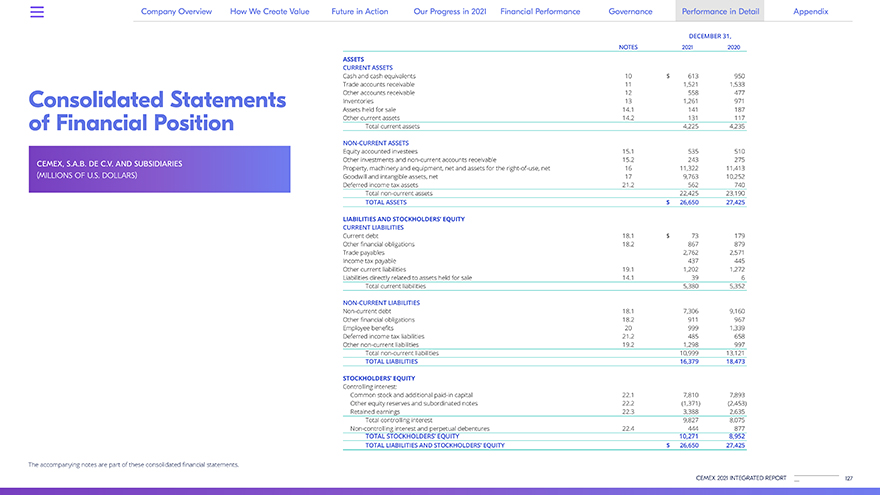Click the purple CEMEX, S.A.B. de C.V. banner
The width and height of the screenshot is (880, 495).
point(160,169)
